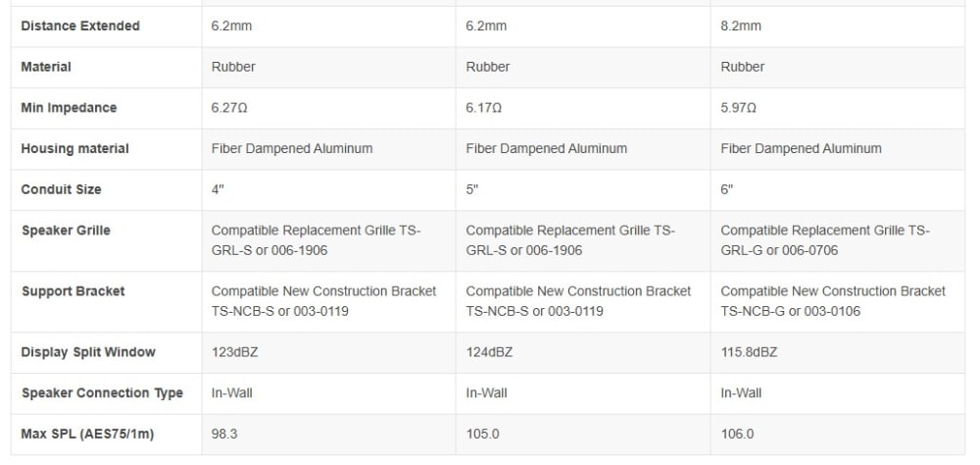Select the 8.2mm distance value
Viewport: 980px width, 465px height.
click(x=741, y=26)
